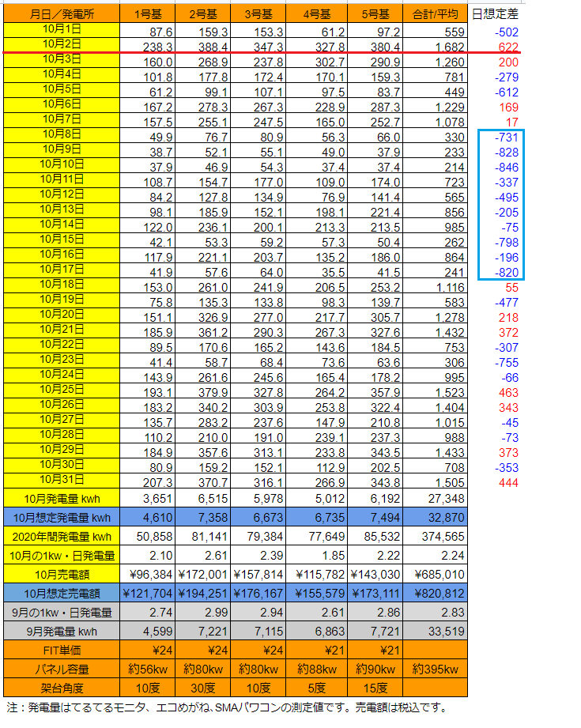Select the パネル容量 label cell
581x728 pixels.
click(62, 670)
